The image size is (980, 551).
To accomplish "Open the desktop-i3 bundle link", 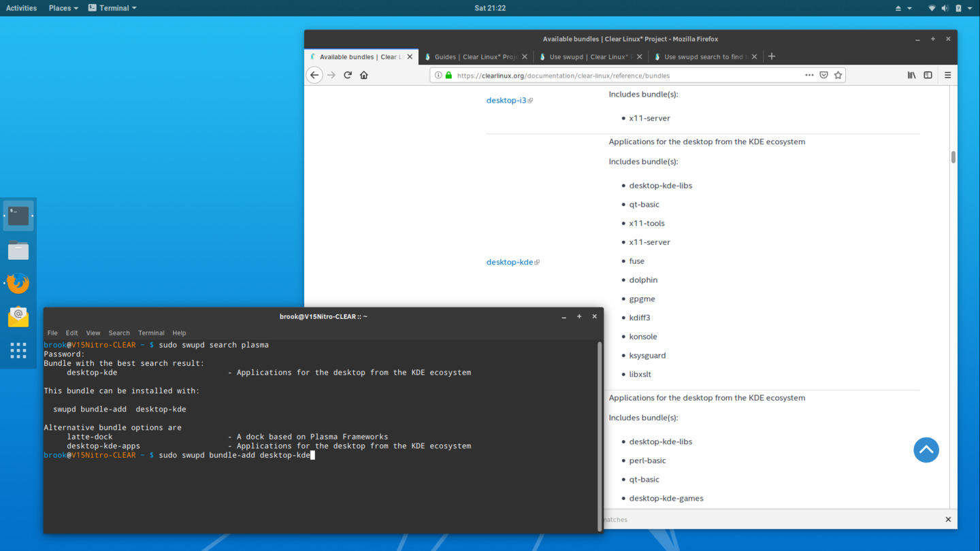I will click(x=506, y=101).
